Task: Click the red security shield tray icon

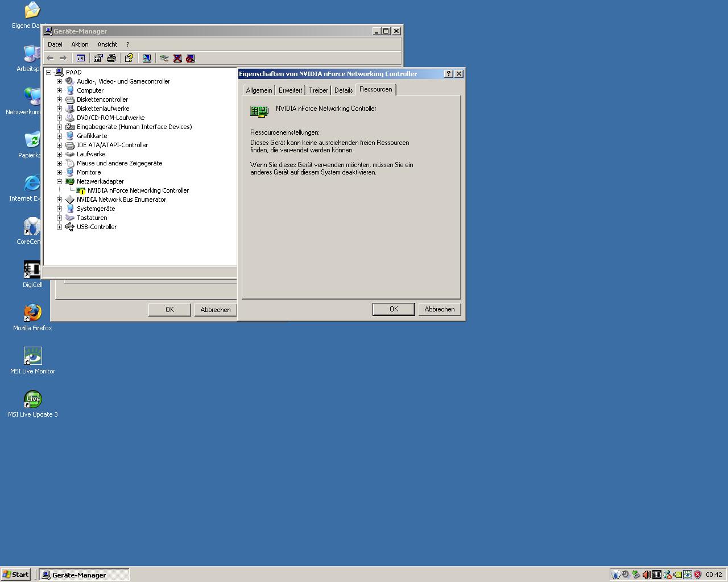Action: click(697, 575)
